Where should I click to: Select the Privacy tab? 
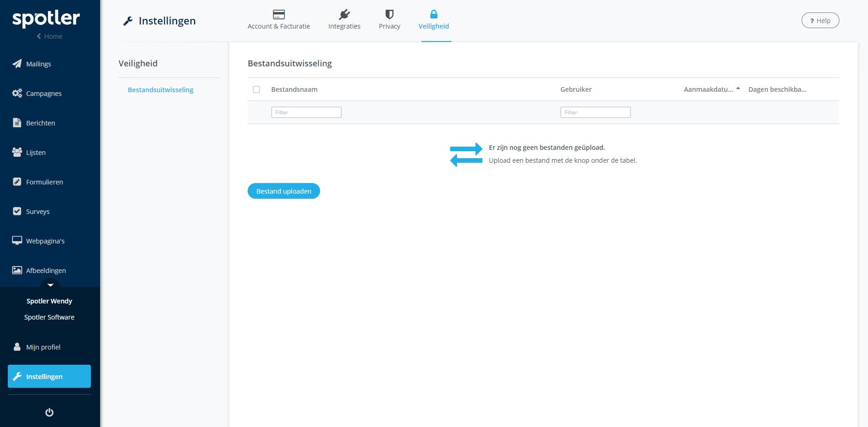click(x=389, y=20)
